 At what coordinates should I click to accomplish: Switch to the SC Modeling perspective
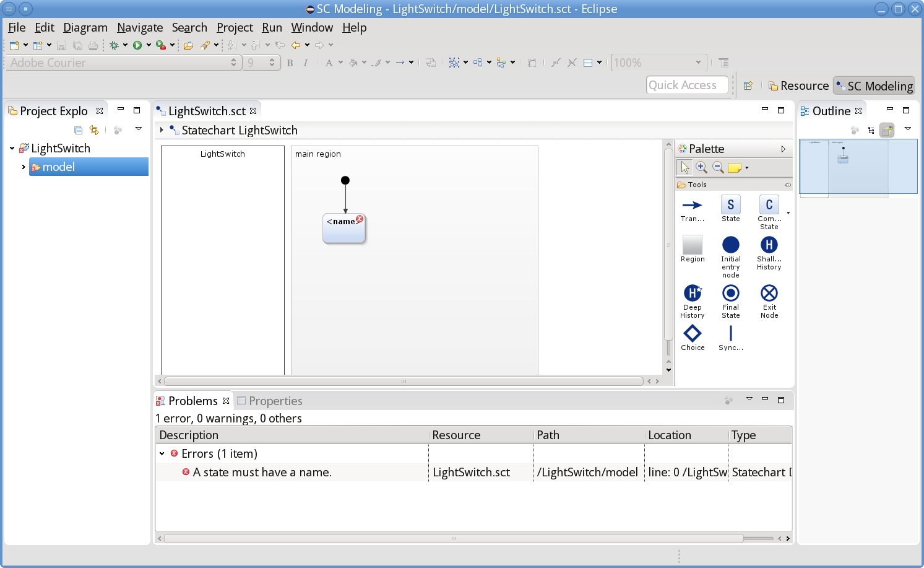(x=874, y=85)
